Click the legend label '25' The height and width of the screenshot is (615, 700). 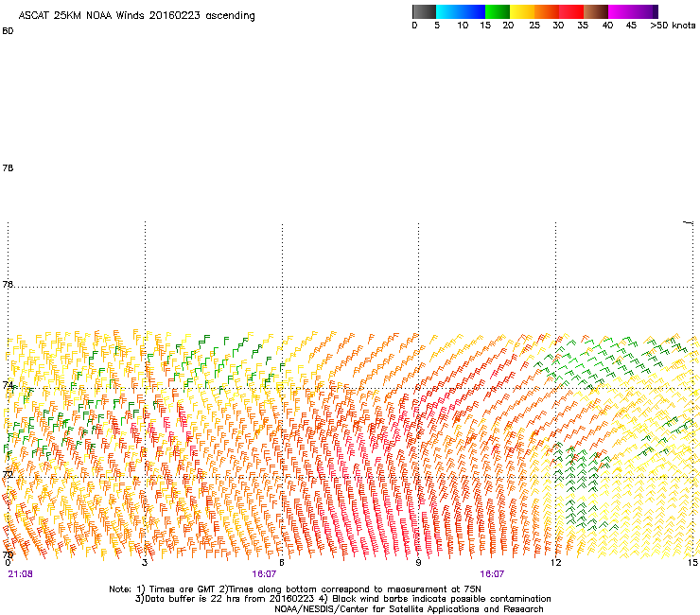tap(534, 26)
